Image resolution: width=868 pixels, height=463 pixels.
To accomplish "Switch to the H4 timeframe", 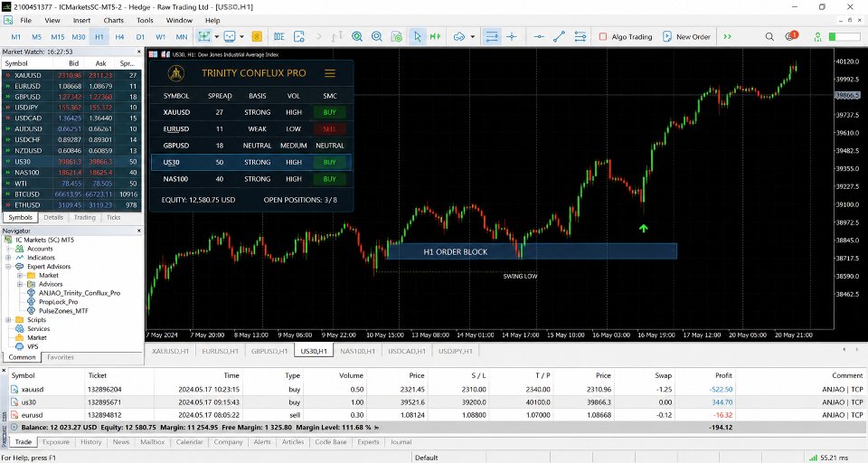I will [x=119, y=36].
